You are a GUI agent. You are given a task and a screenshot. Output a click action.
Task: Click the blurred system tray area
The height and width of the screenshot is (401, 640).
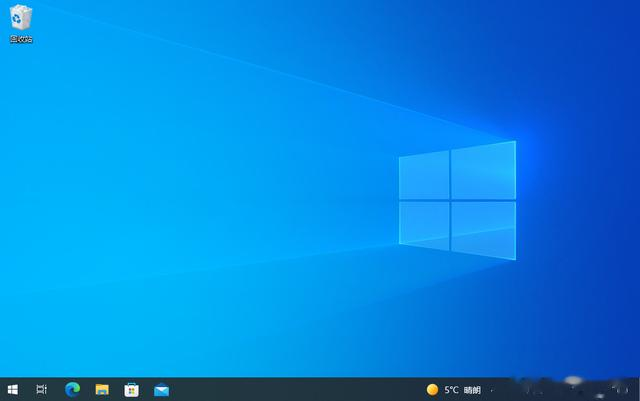[560, 388]
